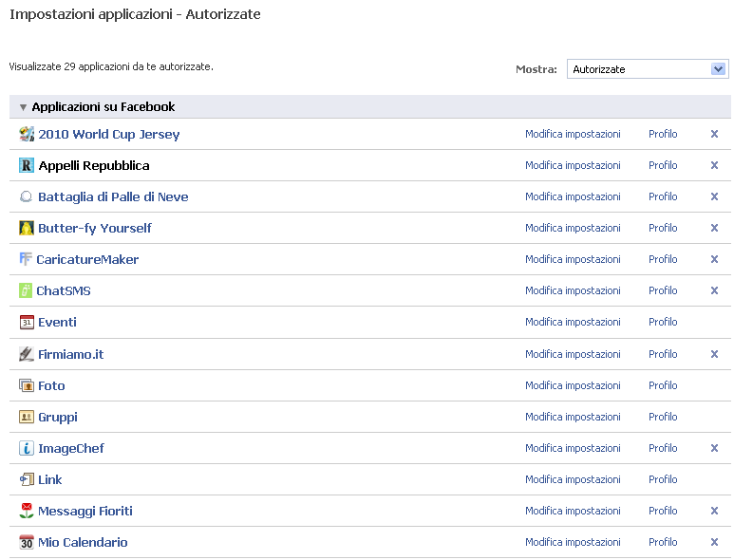The image size is (734, 560).
Task: Click the Eventi calendar icon
Action: [x=27, y=323]
